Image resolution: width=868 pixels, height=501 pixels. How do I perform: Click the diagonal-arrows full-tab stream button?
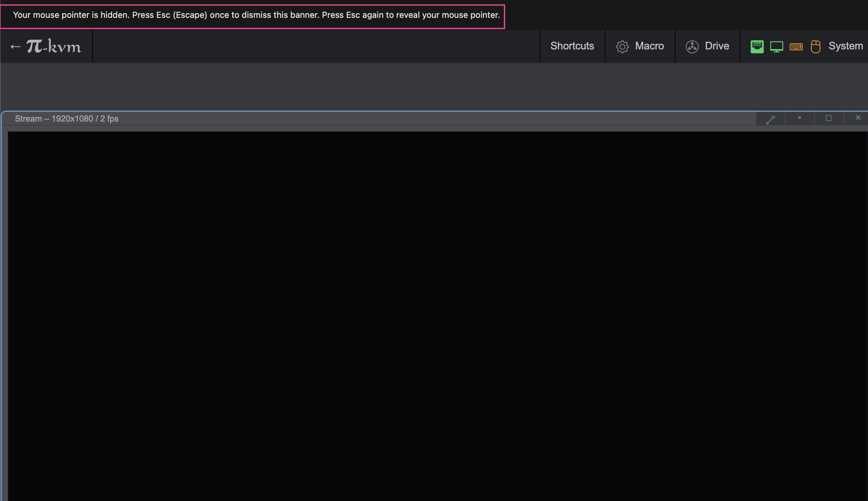pyautogui.click(x=770, y=119)
